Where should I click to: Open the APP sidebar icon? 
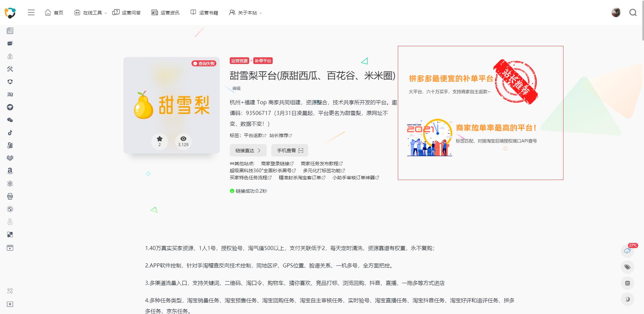10,196
